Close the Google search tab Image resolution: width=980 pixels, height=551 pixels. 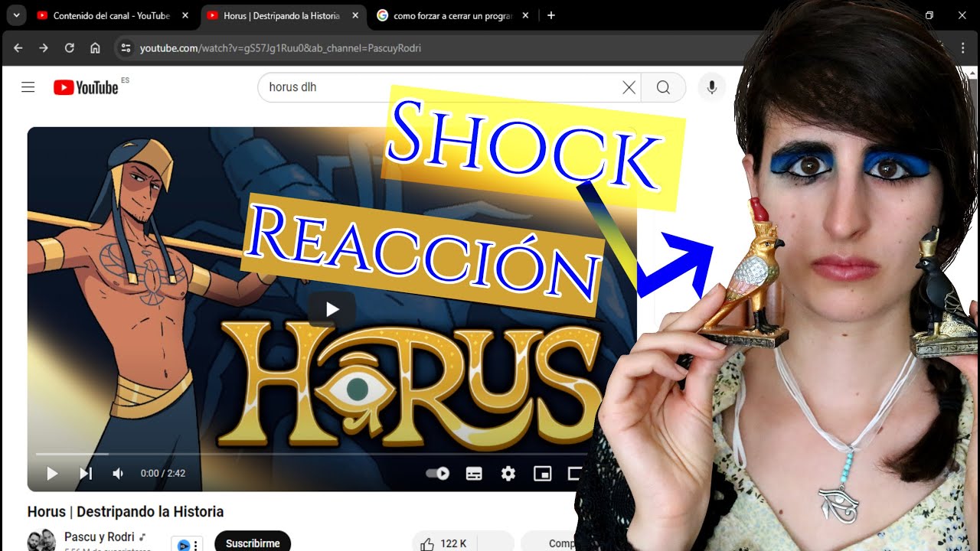(x=525, y=15)
